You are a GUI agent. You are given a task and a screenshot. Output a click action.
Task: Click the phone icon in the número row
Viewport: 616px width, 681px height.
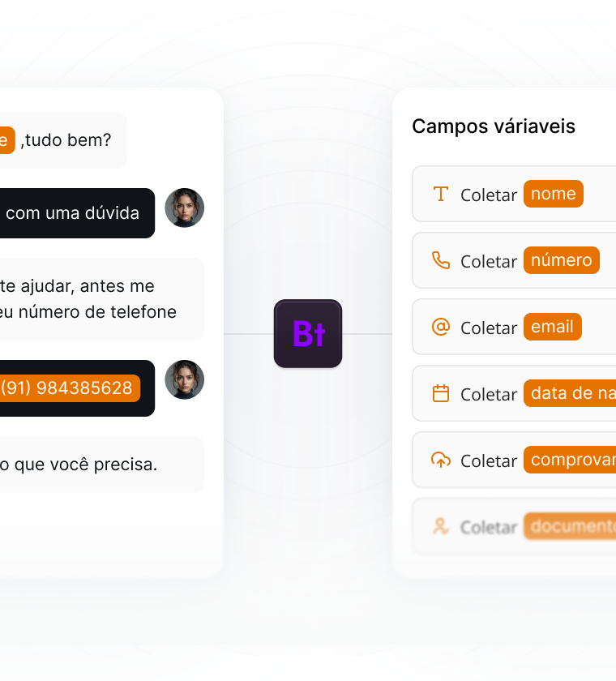(x=441, y=260)
